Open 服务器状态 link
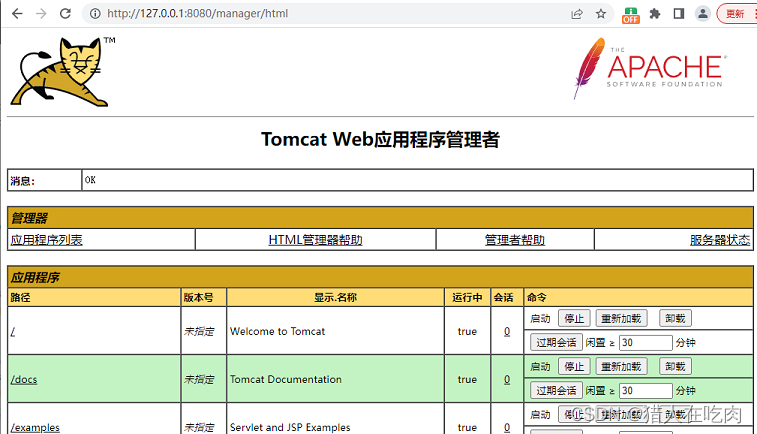757x434 pixels. coord(720,240)
